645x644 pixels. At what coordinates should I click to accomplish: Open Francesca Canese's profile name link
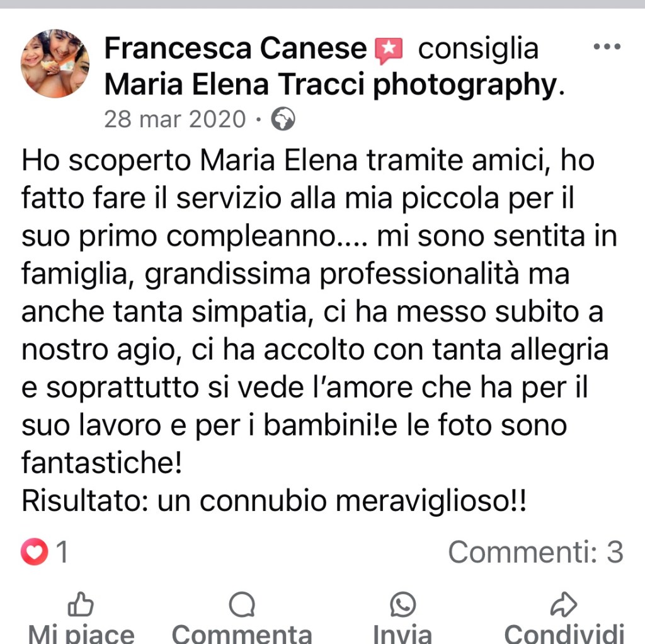(236, 48)
